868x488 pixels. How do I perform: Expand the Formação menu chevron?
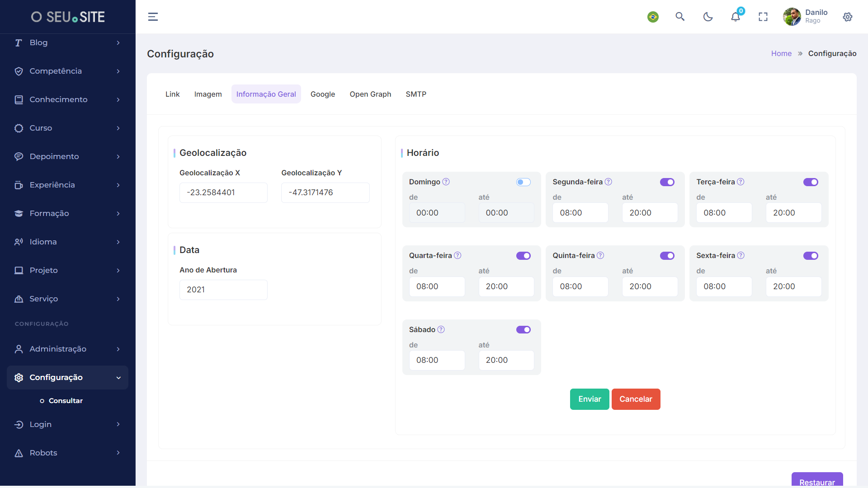[118, 213]
